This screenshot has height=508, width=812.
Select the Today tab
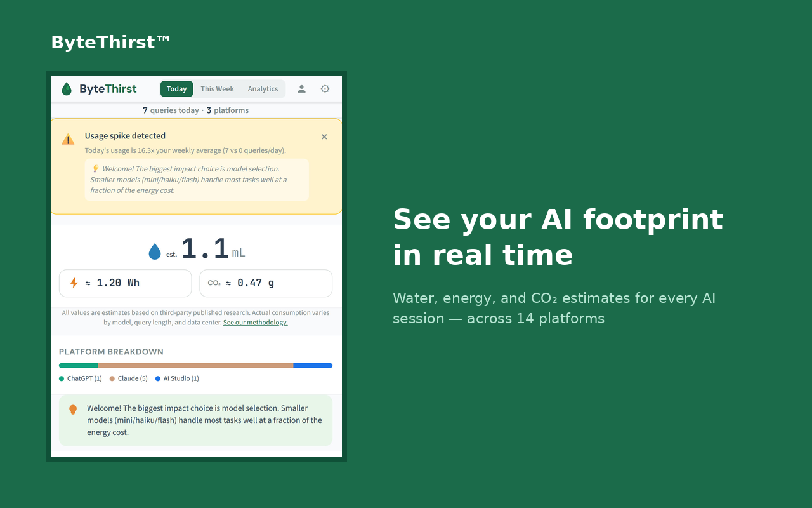pos(176,89)
